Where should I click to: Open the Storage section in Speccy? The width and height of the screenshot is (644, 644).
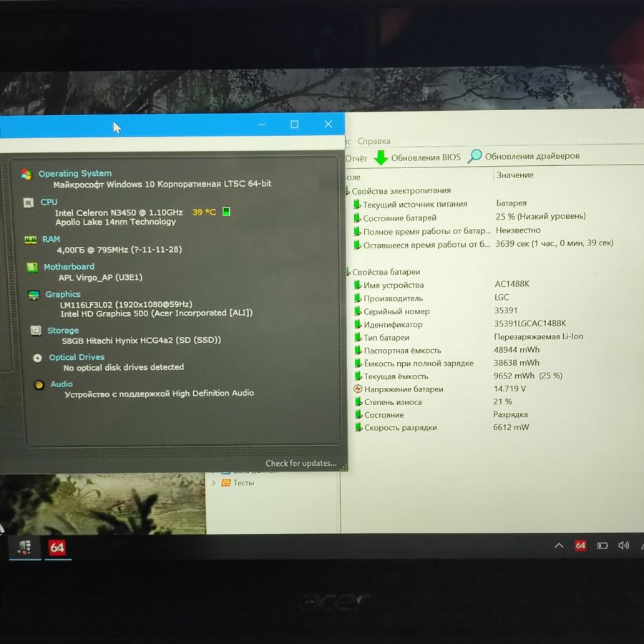click(63, 330)
